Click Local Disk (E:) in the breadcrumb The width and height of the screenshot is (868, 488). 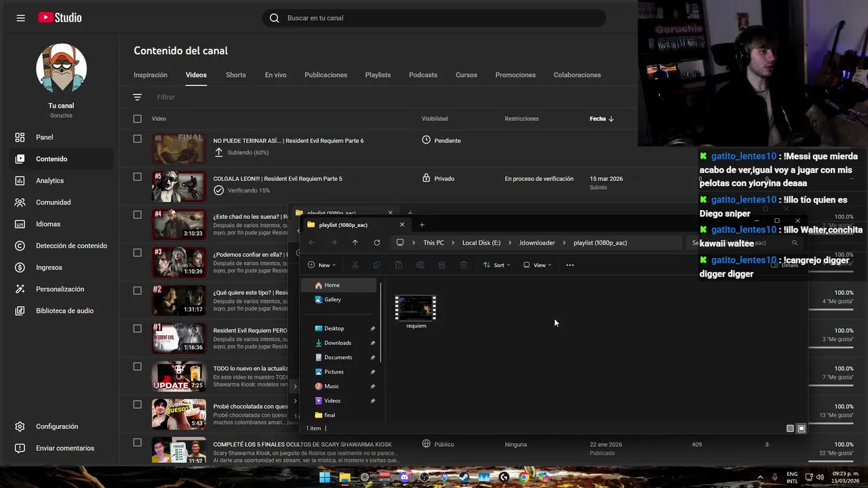coord(481,243)
